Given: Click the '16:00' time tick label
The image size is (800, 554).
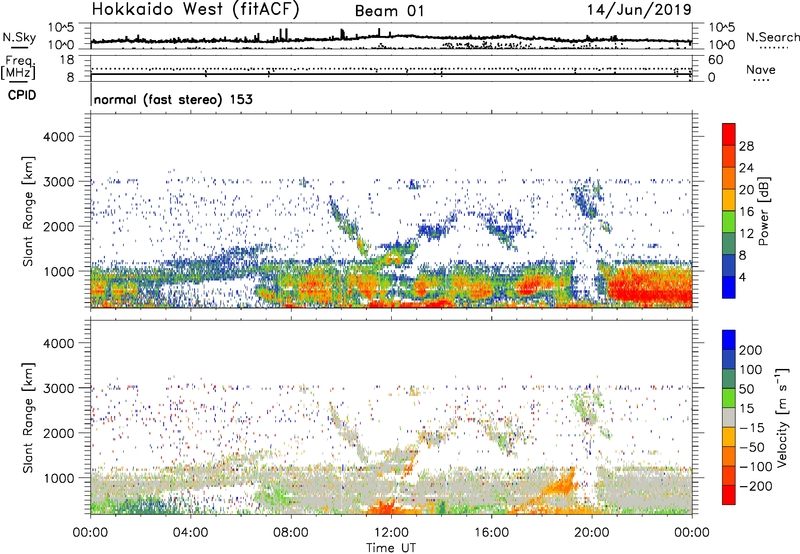Looking at the screenshot, I should click(491, 533).
